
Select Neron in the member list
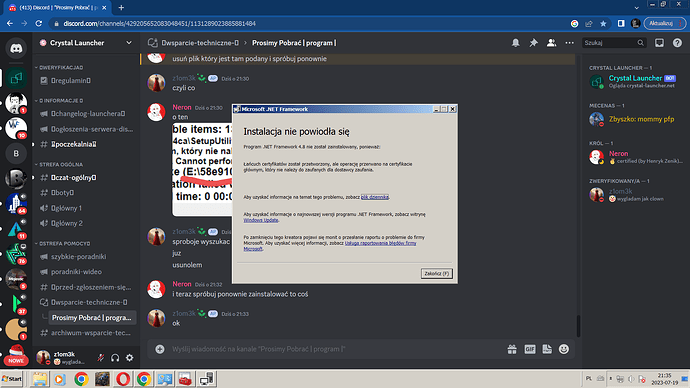[634, 157]
